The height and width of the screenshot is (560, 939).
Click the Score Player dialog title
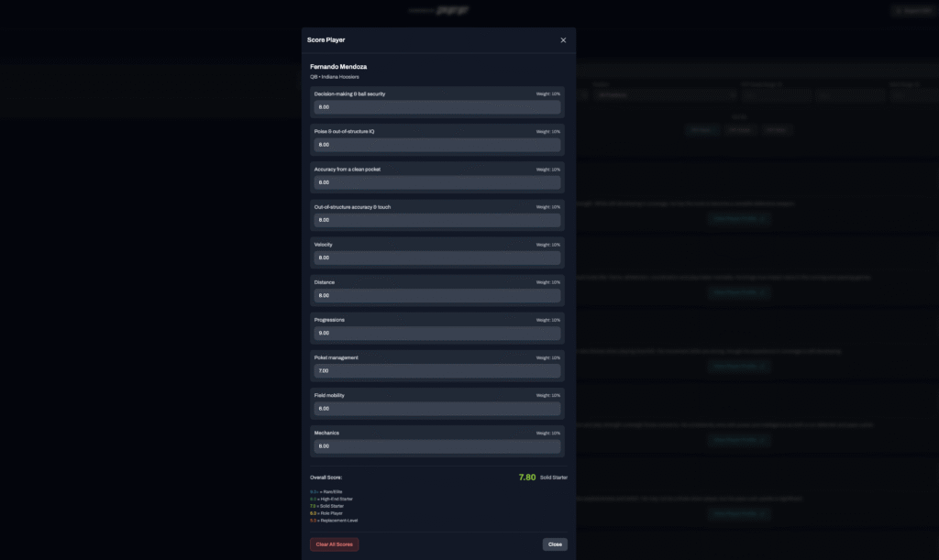[x=326, y=40]
